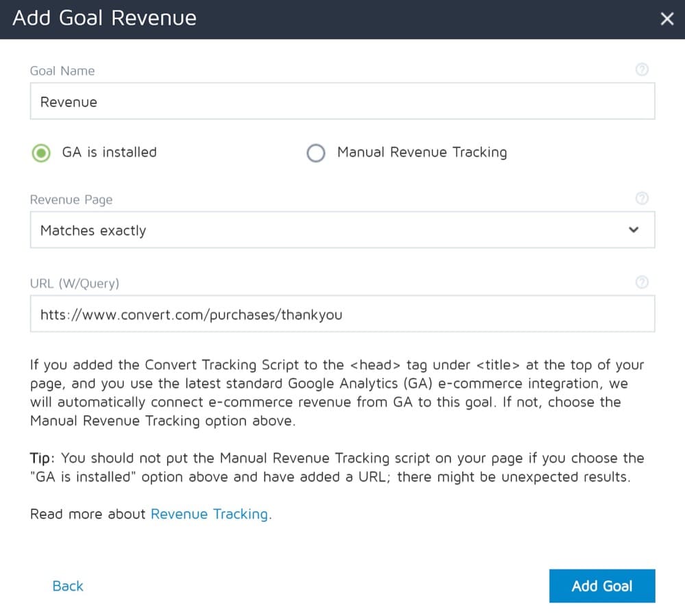Go Back to the previous step
This screenshot has width=685, height=616.
68,586
